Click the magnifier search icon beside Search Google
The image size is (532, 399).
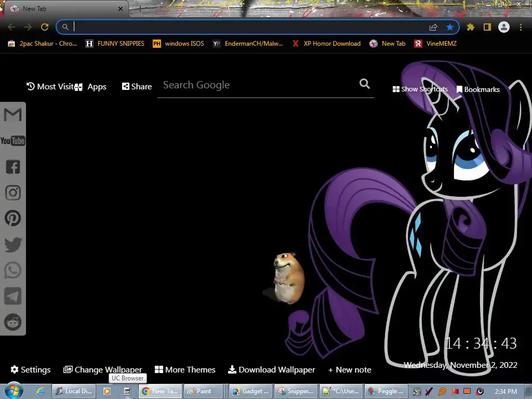pyautogui.click(x=365, y=84)
